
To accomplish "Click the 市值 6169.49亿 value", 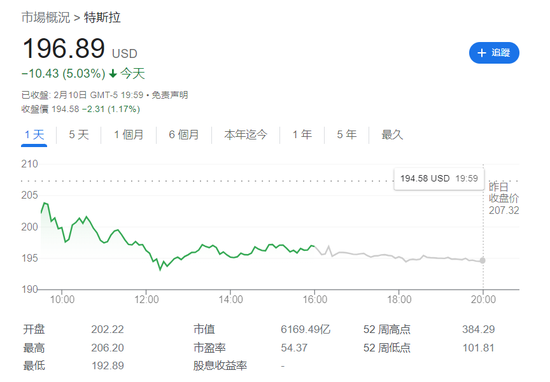I will (305, 329).
